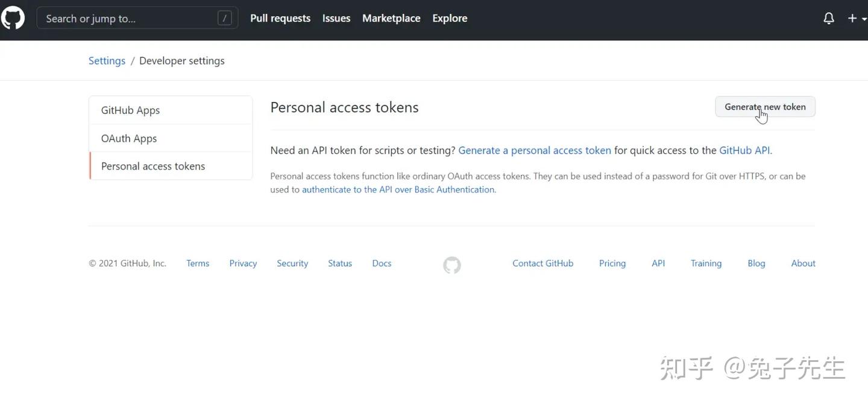Click the Generate new token button
The image size is (868, 403).
[765, 106]
